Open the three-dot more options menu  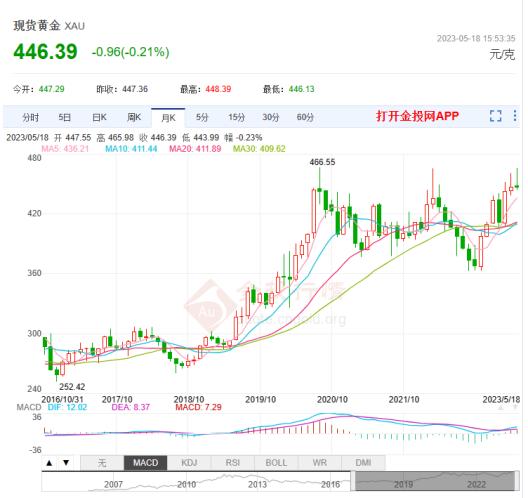click(x=515, y=116)
